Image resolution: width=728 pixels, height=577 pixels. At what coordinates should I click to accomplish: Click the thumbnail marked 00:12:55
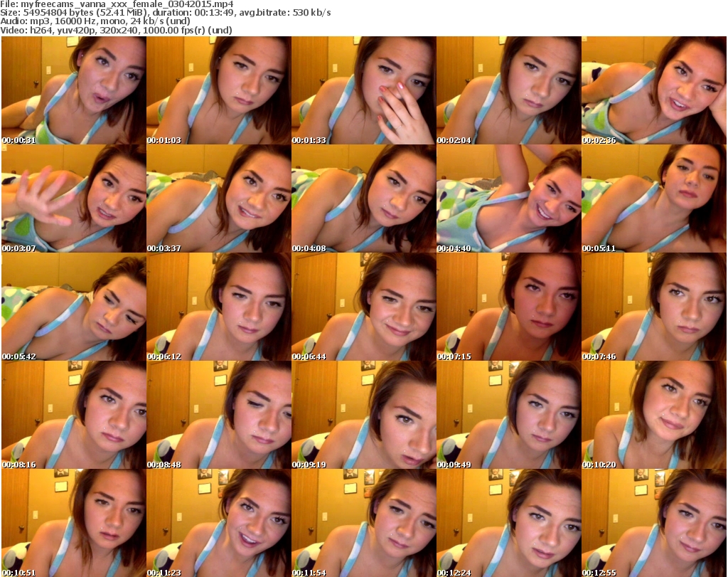[x=654, y=523]
